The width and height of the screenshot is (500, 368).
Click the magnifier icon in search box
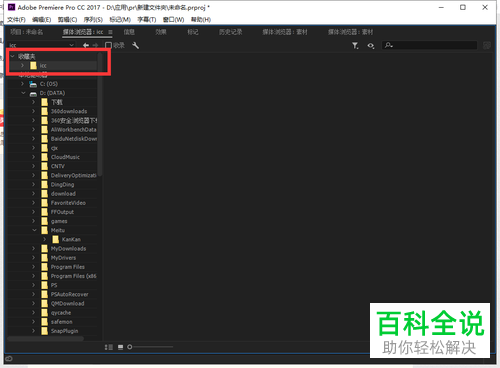(388, 45)
